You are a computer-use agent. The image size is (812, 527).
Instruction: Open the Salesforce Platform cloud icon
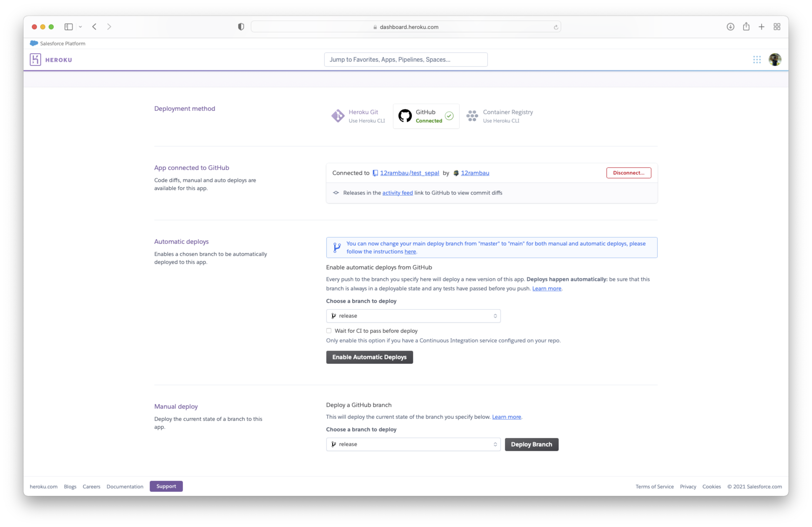[x=34, y=43]
